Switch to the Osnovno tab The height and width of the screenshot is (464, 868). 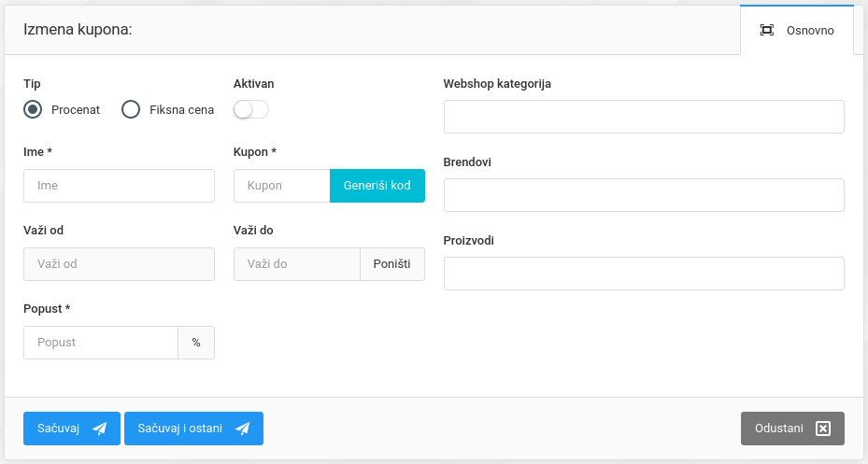click(x=796, y=30)
